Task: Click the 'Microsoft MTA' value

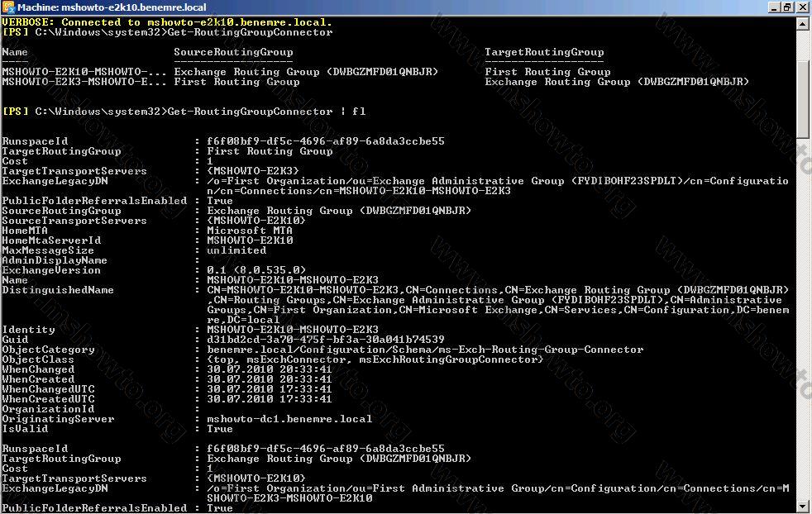Action: click(250, 231)
